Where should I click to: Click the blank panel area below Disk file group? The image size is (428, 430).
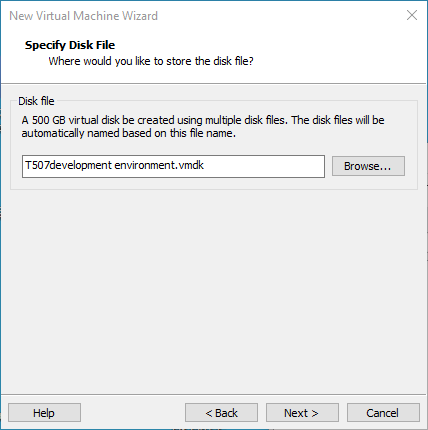click(213, 290)
